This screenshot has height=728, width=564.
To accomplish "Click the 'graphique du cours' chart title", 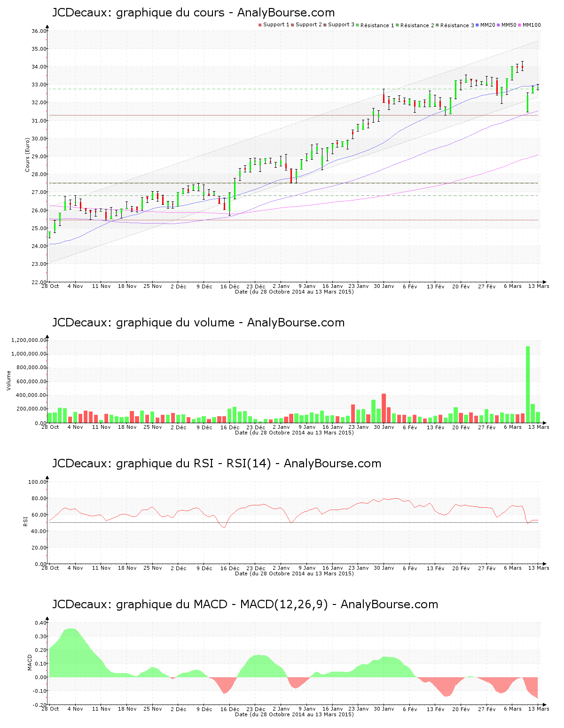I will 194,13.
